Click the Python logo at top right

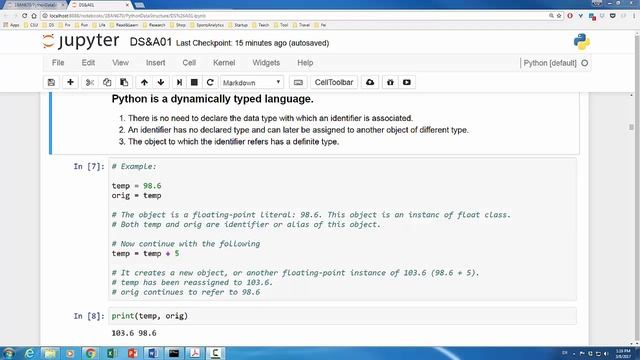tap(581, 42)
